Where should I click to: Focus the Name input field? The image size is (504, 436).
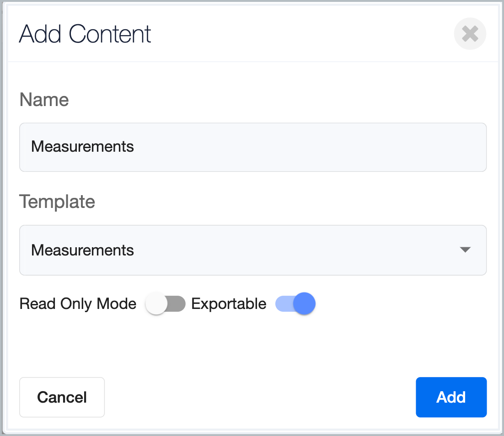click(x=252, y=147)
